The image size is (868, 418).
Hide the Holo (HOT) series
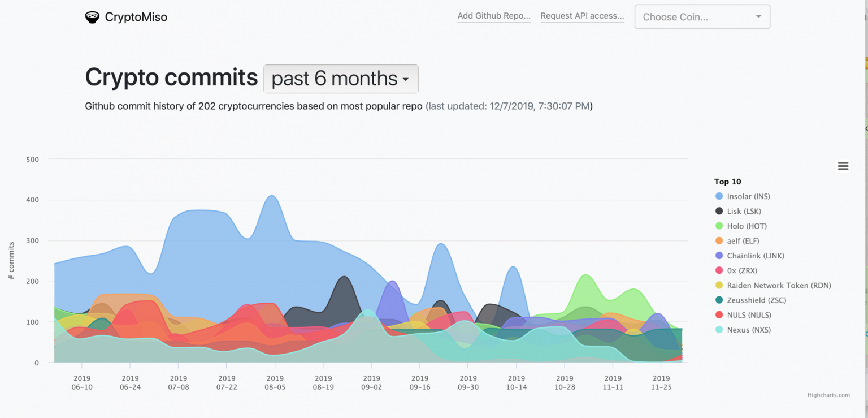pos(741,226)
